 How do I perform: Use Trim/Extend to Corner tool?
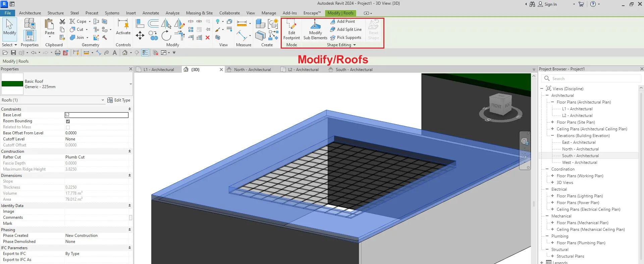pos(179,35)
